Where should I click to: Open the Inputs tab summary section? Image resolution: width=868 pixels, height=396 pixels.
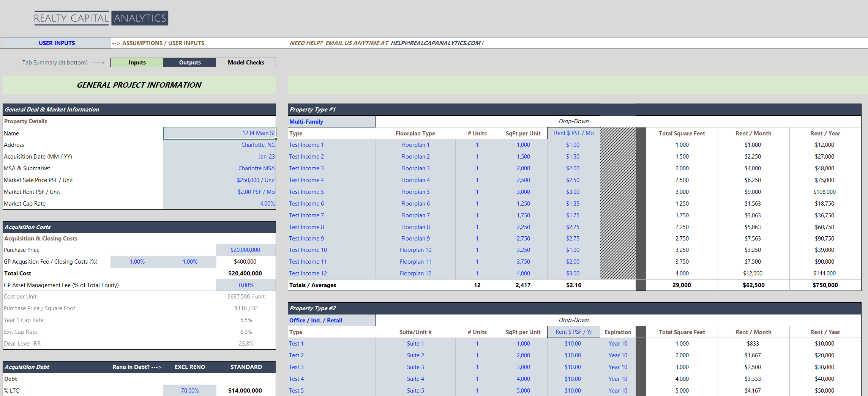[137, 62]
